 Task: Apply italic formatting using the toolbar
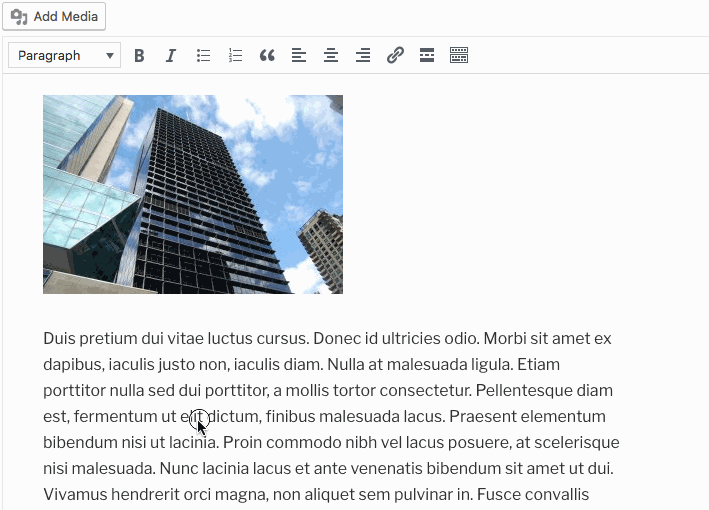click(x=171, y=56)
